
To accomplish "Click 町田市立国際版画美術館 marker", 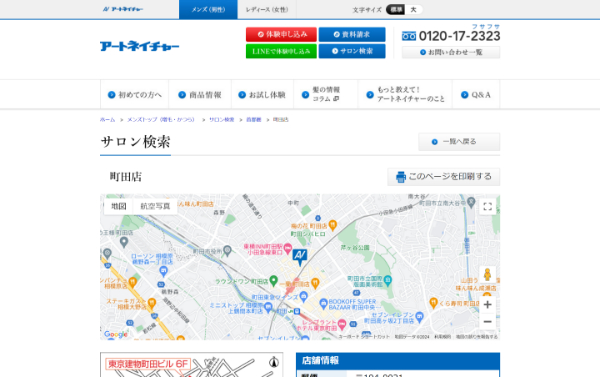I will tap(388, 281).
